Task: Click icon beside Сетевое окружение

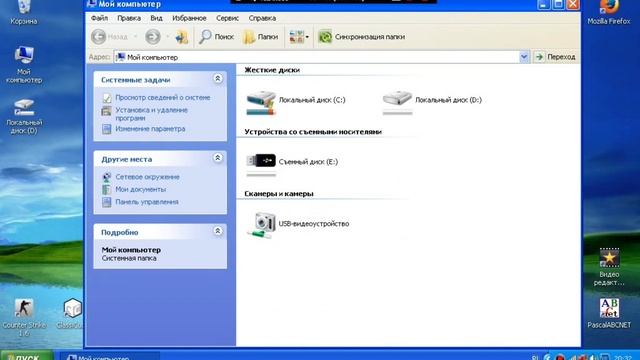Action: point(107,177)
